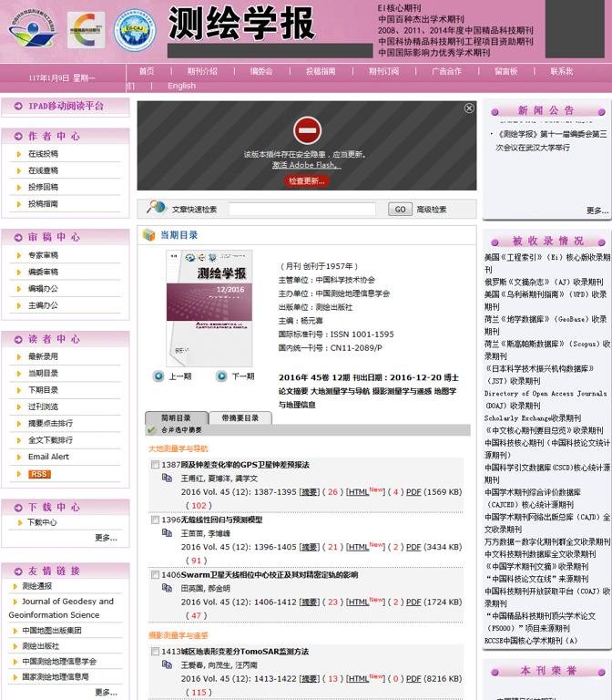Switch to English version link
The height and width of the screenshot is (700, 612).
(181, 86)
